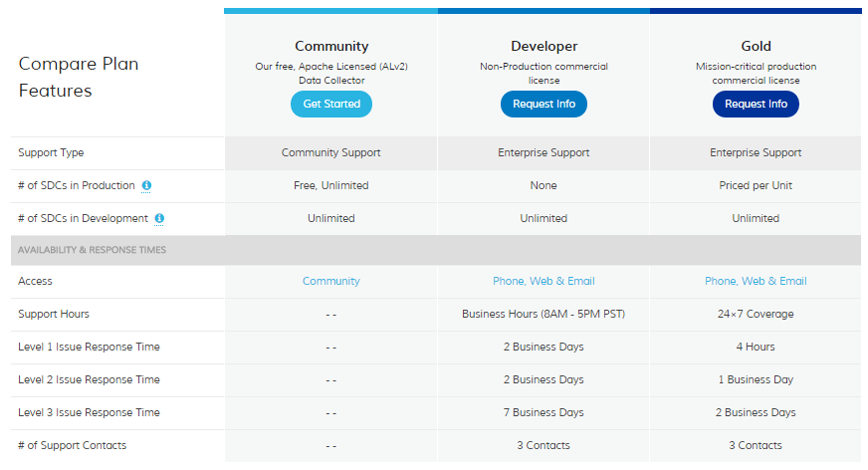Click the info icon beside SDCs in Development

tap(159, 219)
